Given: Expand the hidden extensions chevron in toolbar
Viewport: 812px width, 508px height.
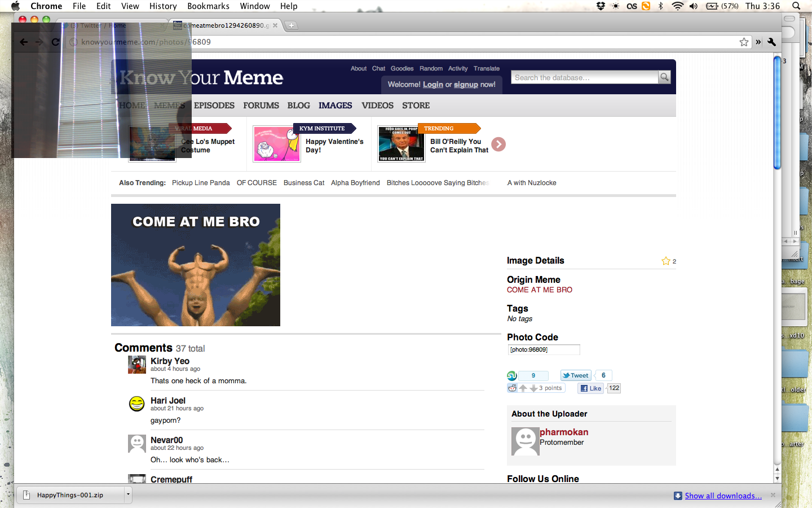Looking at the screenshot, I should [x=758, y=42].
